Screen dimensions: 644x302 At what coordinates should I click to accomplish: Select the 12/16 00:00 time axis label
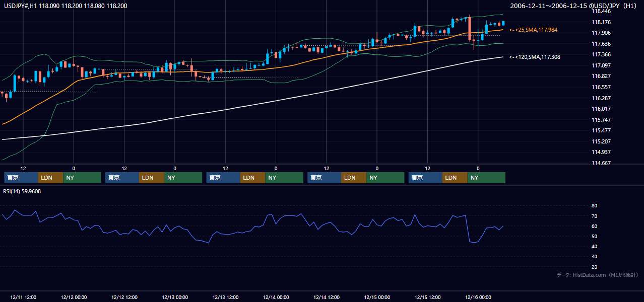(478, 297)
